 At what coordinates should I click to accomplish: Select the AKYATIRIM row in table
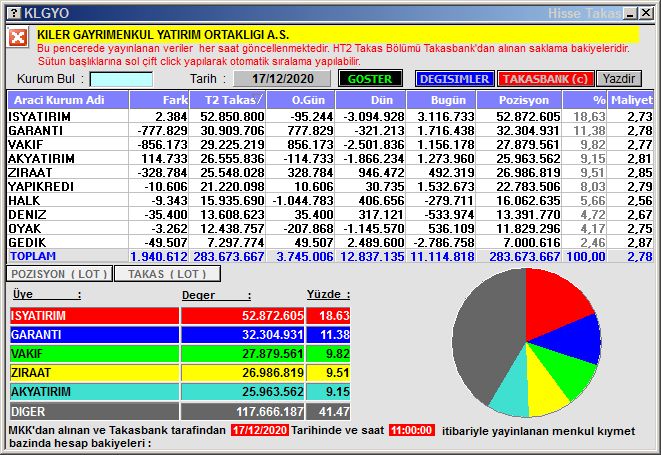click(330, 158)
